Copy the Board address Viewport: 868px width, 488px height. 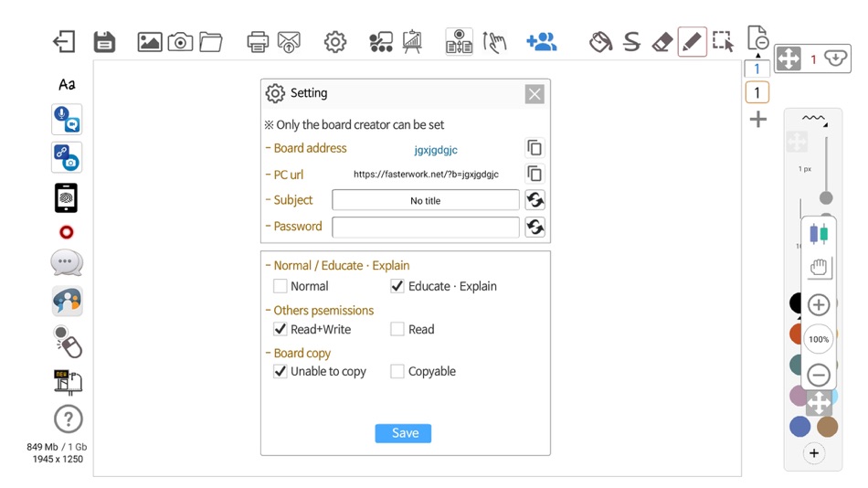[x=535, y=148]
